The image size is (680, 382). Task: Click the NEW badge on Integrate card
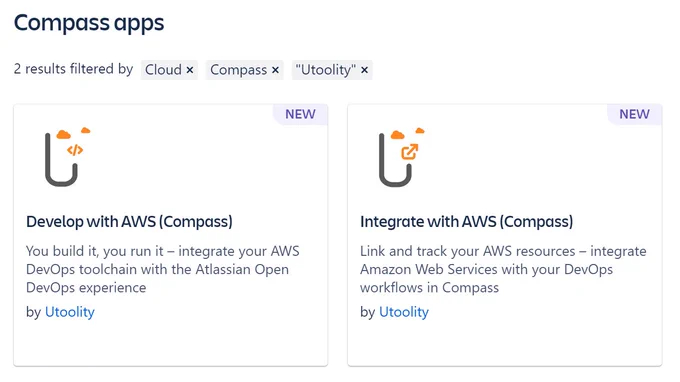click(634, 114)
